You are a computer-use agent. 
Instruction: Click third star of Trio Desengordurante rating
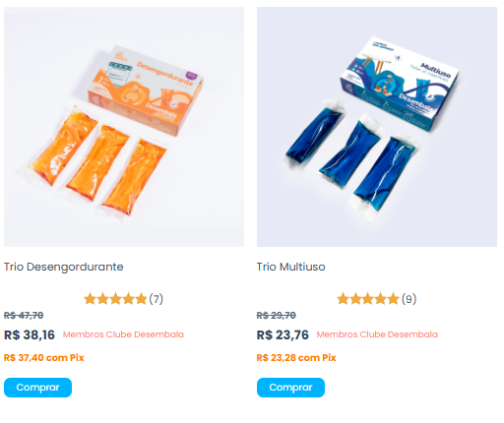pos(115,299)
